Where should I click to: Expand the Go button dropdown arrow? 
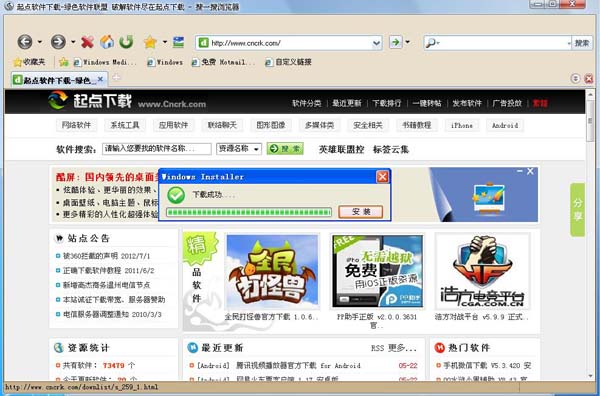408,42
